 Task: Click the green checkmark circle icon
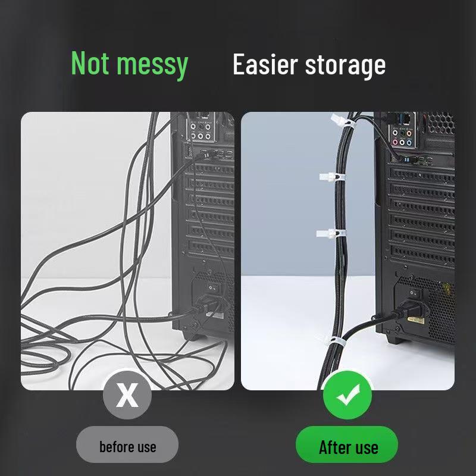(x=347, y=394)
